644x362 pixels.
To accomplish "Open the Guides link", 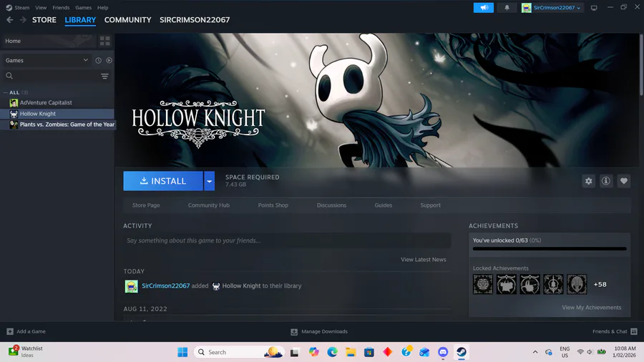I will click(384, 205).
